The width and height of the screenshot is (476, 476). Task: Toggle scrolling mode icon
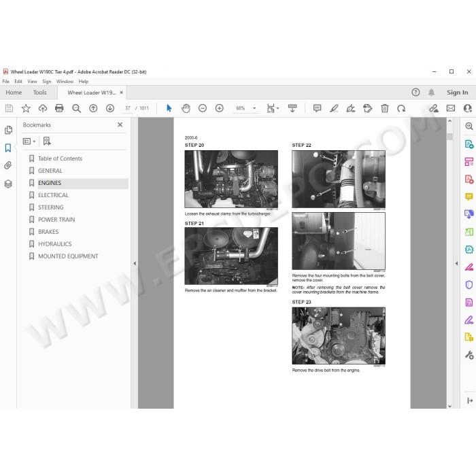[292, 108]
